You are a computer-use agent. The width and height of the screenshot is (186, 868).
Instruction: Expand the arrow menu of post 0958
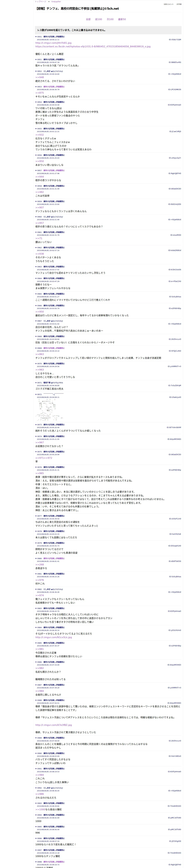click(x=36, y=186)
